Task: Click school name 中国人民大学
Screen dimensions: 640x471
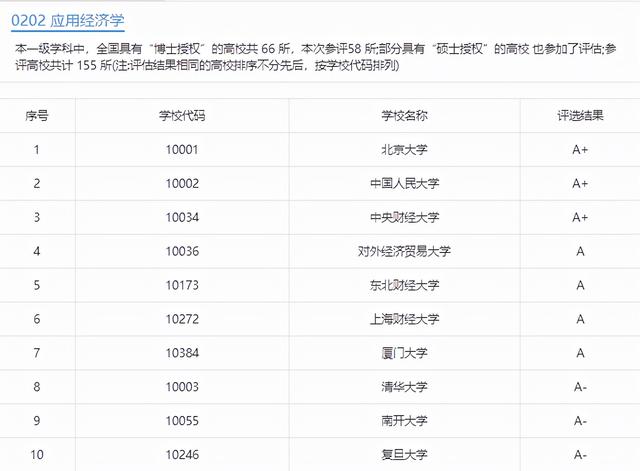Action: pos(404,184)
